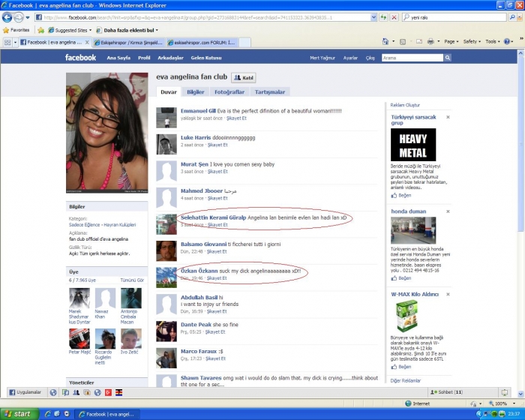Click the Turkish flag app icon in bottom bar
The height and width of the screenshot is (420, 525).
(108, 392)
